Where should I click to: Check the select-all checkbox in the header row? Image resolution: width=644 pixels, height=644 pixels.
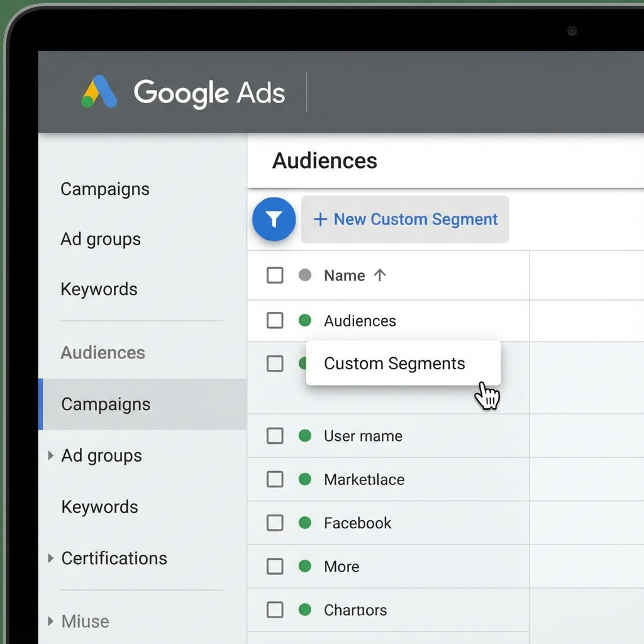tap(275, 275)
